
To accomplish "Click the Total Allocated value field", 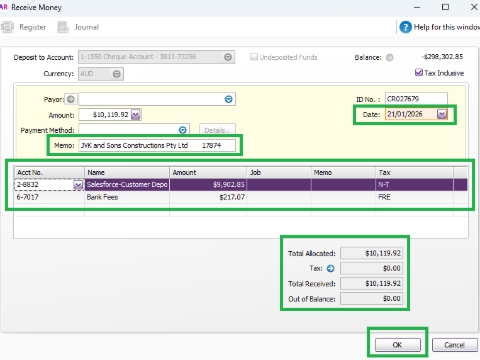I will (x=371, y=253).
